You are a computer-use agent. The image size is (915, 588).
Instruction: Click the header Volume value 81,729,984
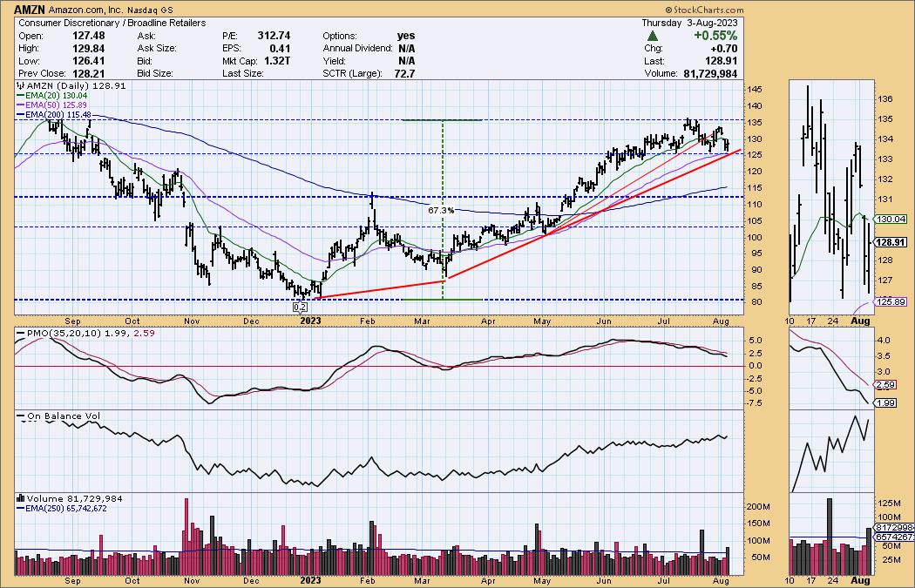tap(710, 73)
